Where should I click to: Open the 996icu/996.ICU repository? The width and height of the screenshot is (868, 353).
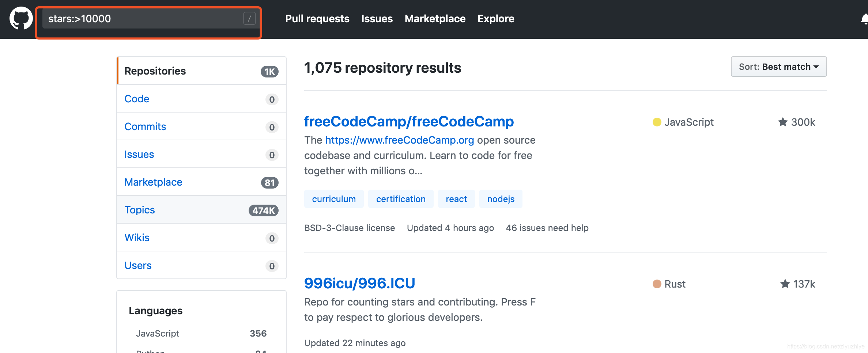(x=359, y=283)
